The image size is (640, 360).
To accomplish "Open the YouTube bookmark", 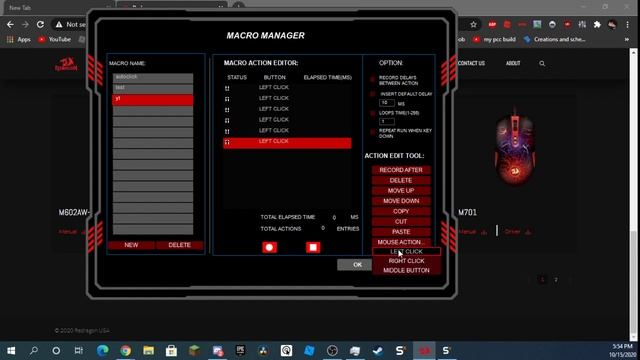I will coord(55,40).
